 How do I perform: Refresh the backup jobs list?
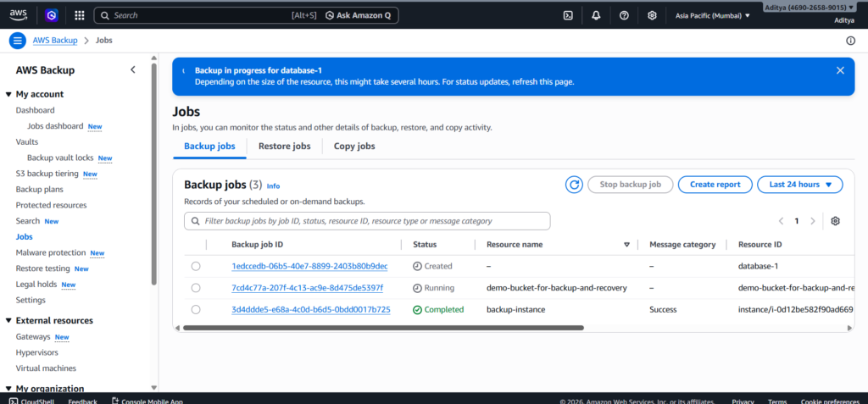tap(574, 185)
